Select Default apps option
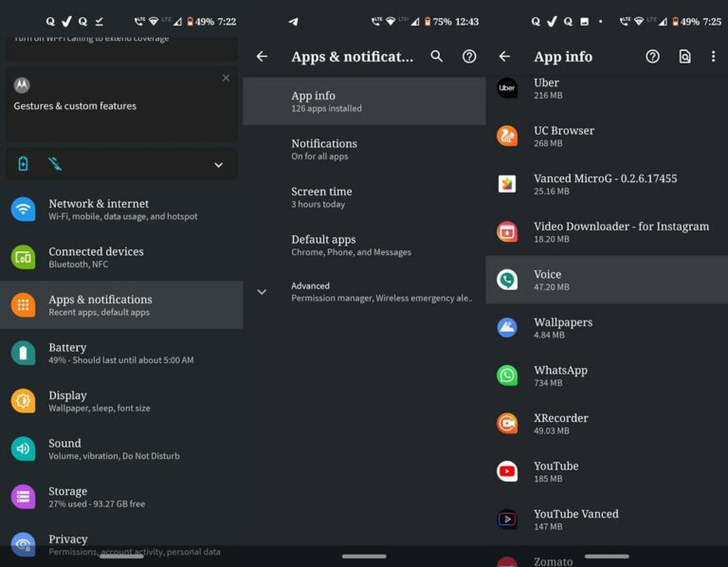 pos(351,246)
